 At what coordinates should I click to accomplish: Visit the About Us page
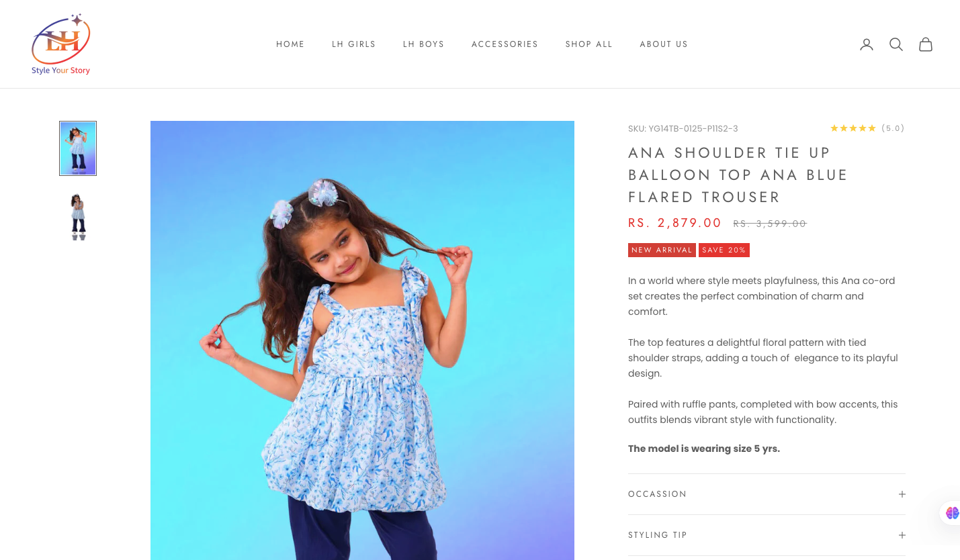click(x=664, y=44)
